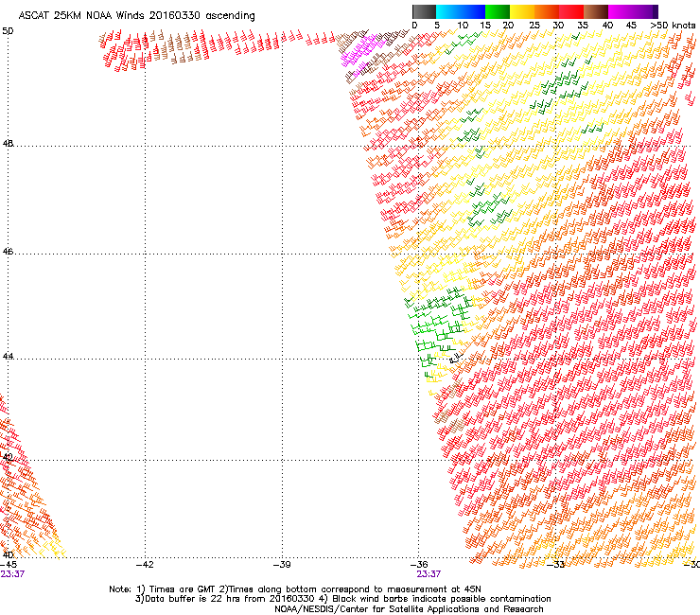Click the dark blue 10–15 knots legend segment
Image resolution: width=700 pixels, height=615 pixels.
(x=473, y=11)
